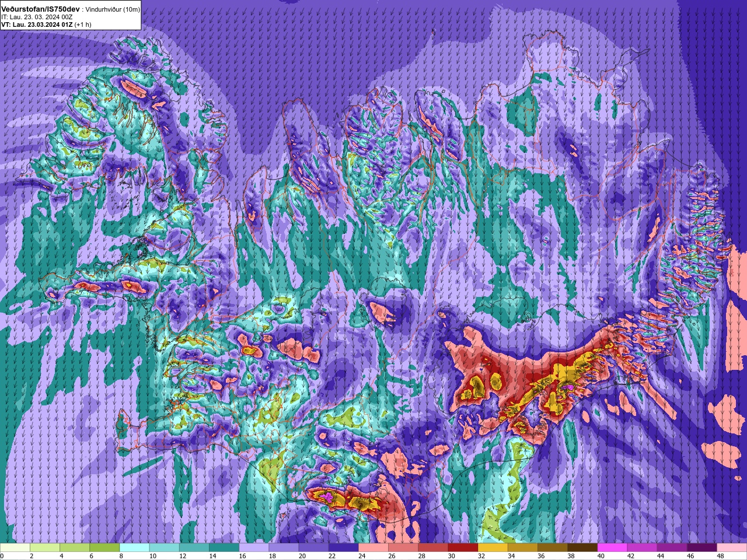Screen dimensions: 747x560
Task: Click the legend swatch between 6 and 8
Action: coord(104,548)
